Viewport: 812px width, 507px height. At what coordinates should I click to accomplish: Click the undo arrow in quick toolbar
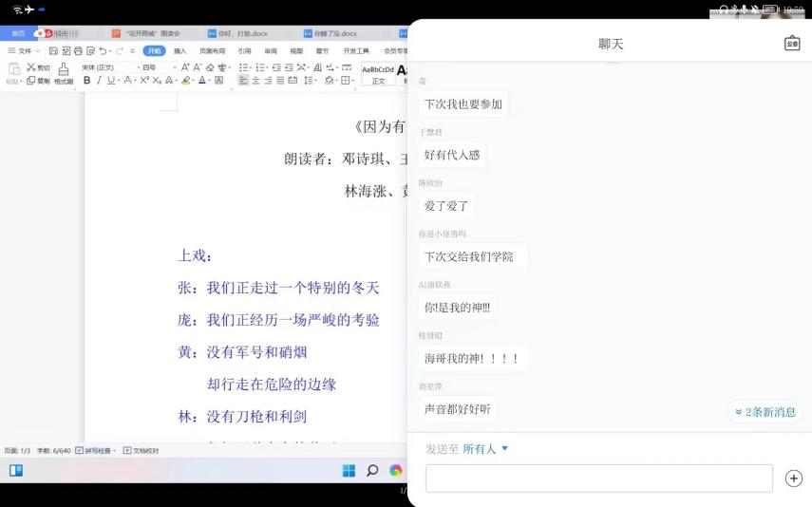point(104,50)
